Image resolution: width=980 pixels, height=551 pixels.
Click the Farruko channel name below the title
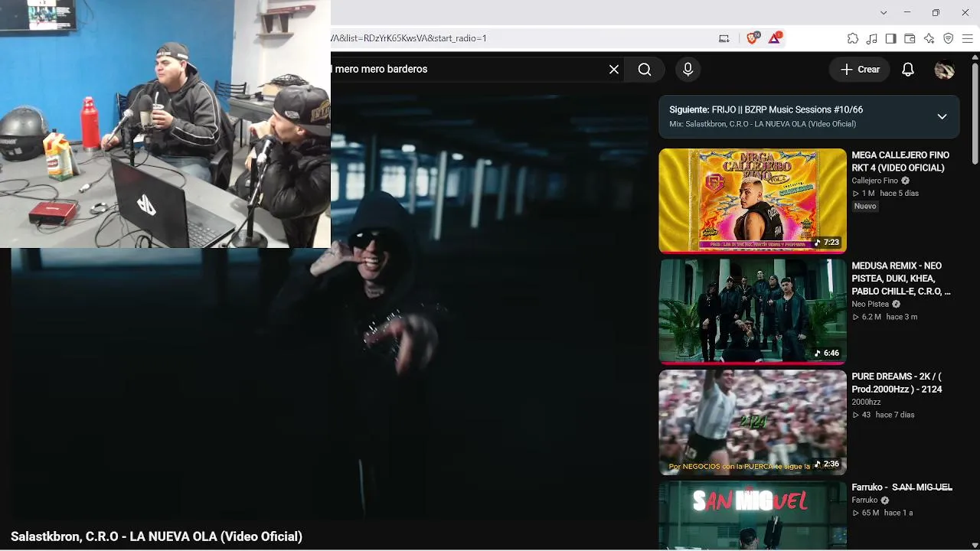[x=864, y=500]
